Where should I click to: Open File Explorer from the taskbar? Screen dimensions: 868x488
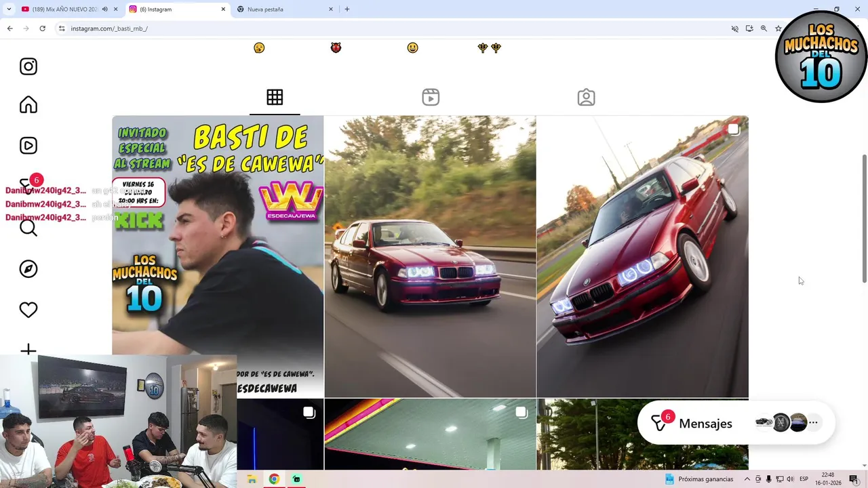[x=252, y=479]
